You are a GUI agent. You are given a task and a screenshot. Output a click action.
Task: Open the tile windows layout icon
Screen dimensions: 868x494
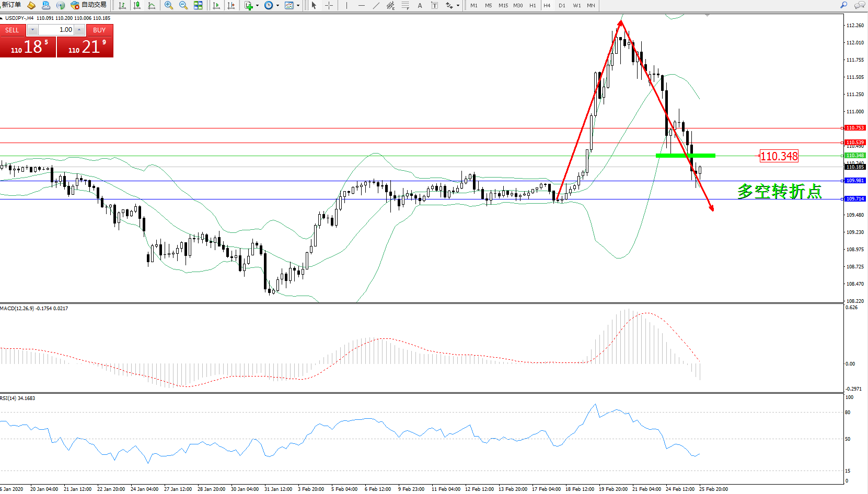point(198,5)
